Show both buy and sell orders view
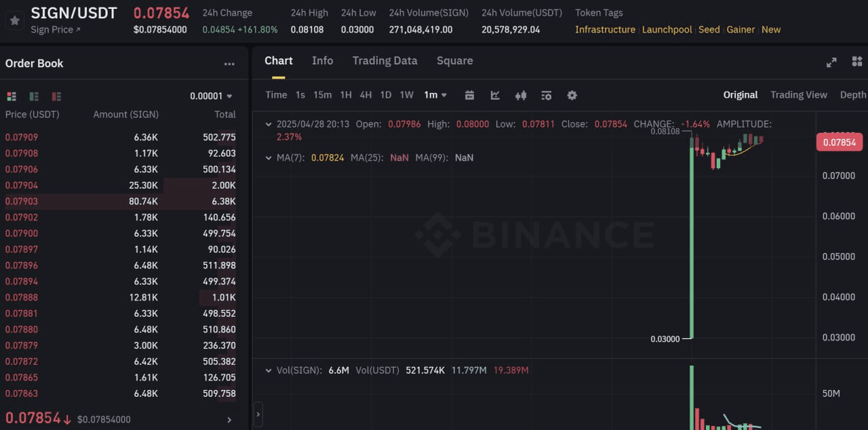This screenshot has width=868, height=430. pyautogui.click(x=12, y=96)
